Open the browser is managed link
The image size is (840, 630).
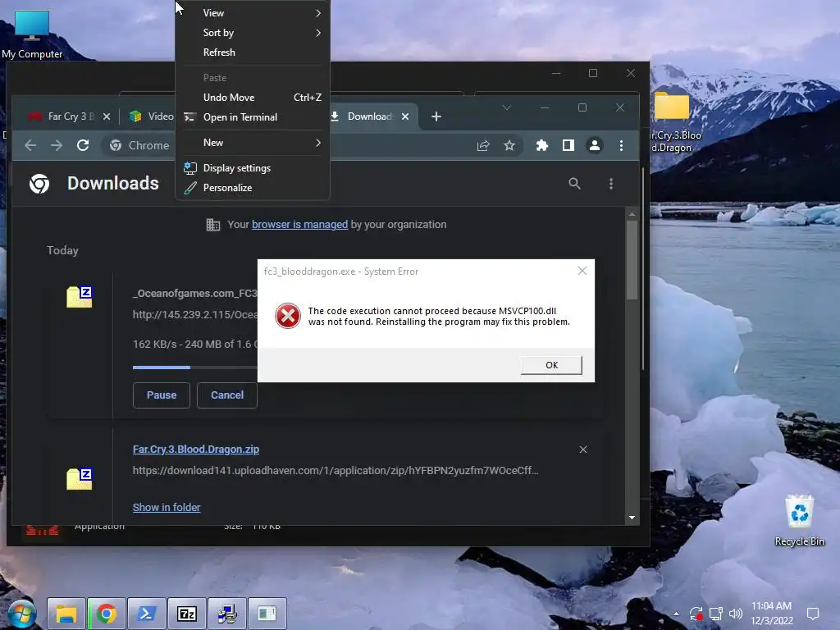(299, 225)
